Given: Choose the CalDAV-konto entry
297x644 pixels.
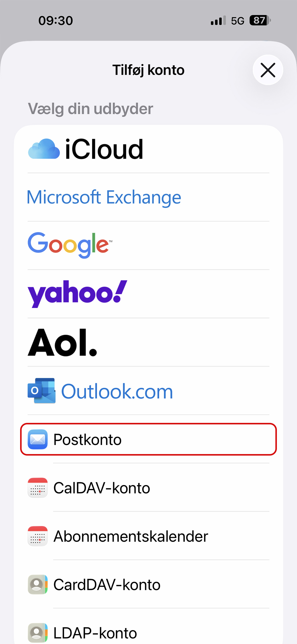Looking at the screenshot, I should [148, 488].
